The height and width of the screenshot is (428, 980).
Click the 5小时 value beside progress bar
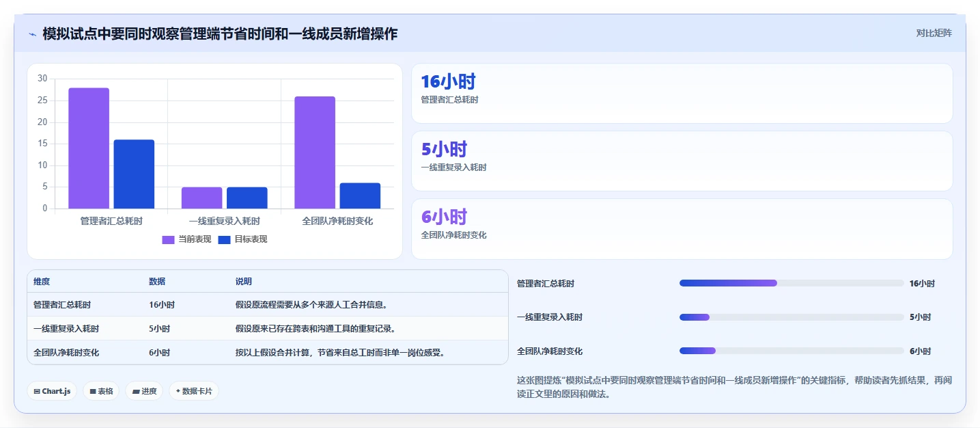[920, 317]
